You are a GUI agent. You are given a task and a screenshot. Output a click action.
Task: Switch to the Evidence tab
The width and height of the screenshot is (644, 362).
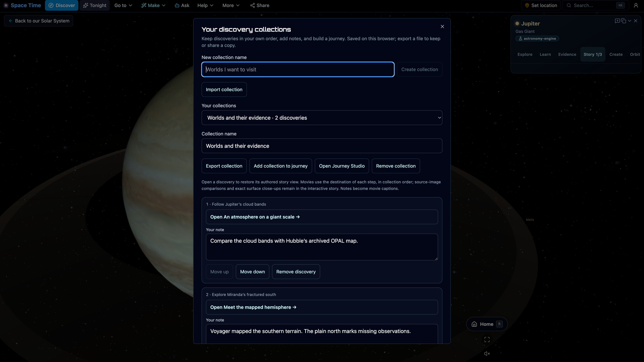coord(567,54)
